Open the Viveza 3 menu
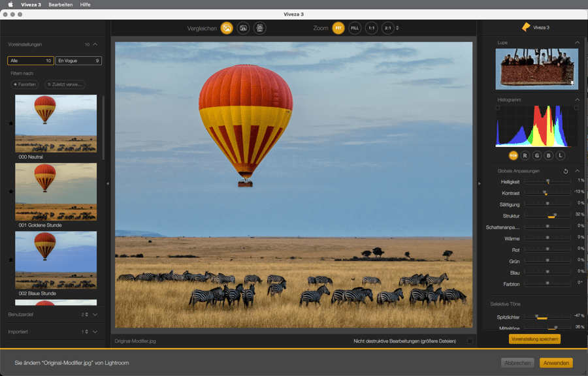This screenshot has width=588, height=376. 31,5
